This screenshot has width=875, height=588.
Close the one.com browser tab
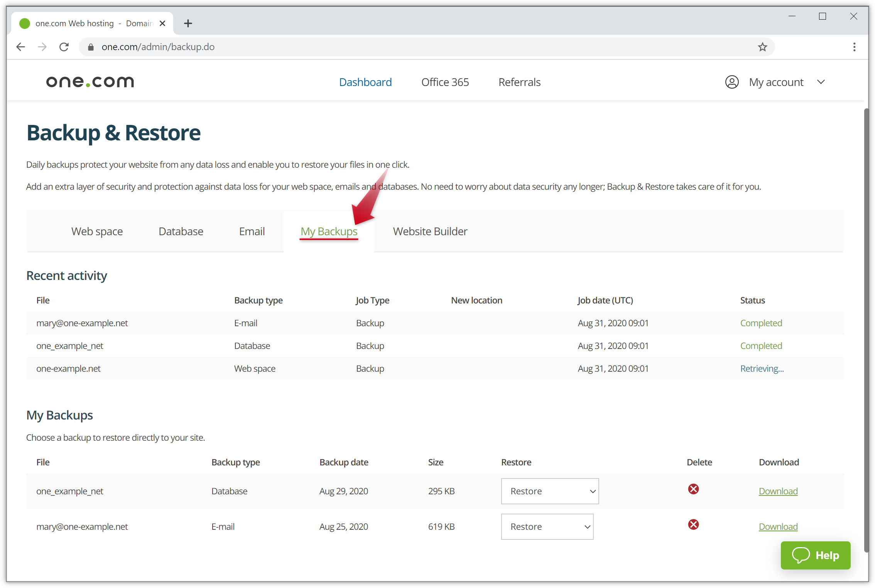pos(162,24)
